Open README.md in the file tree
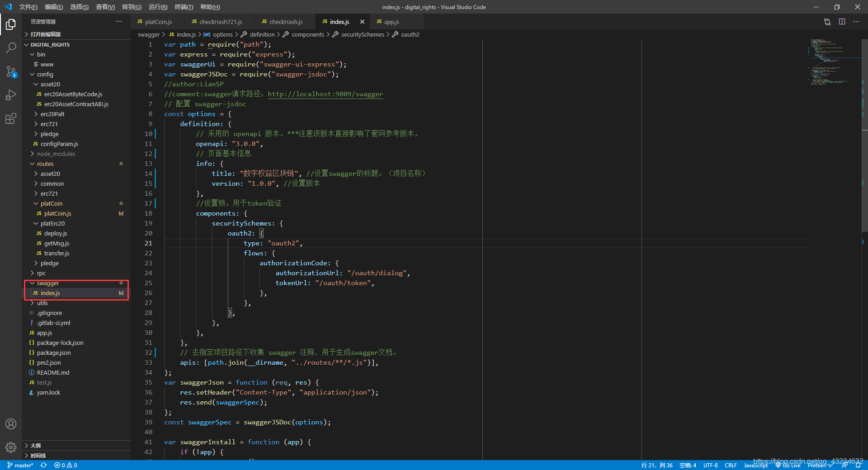This screenshot has height=470, width=868. pyautogui.click(x=76, y=372)
